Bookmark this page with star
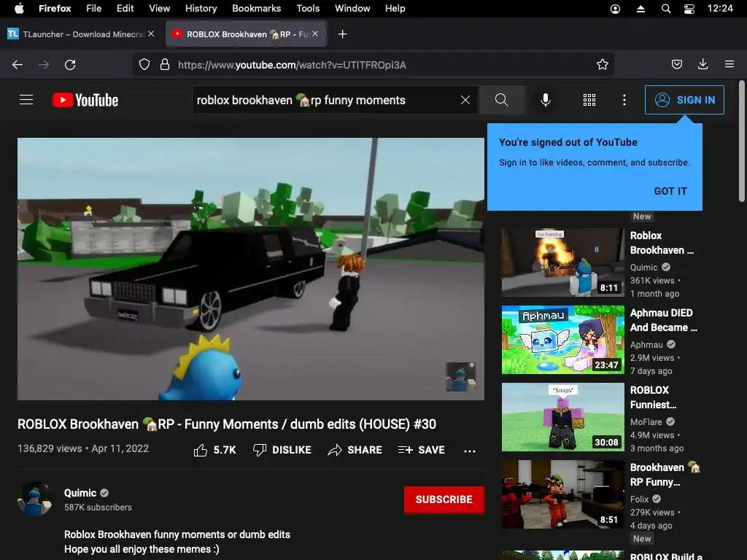Viewport: 747px width, 560px height. 602,65
